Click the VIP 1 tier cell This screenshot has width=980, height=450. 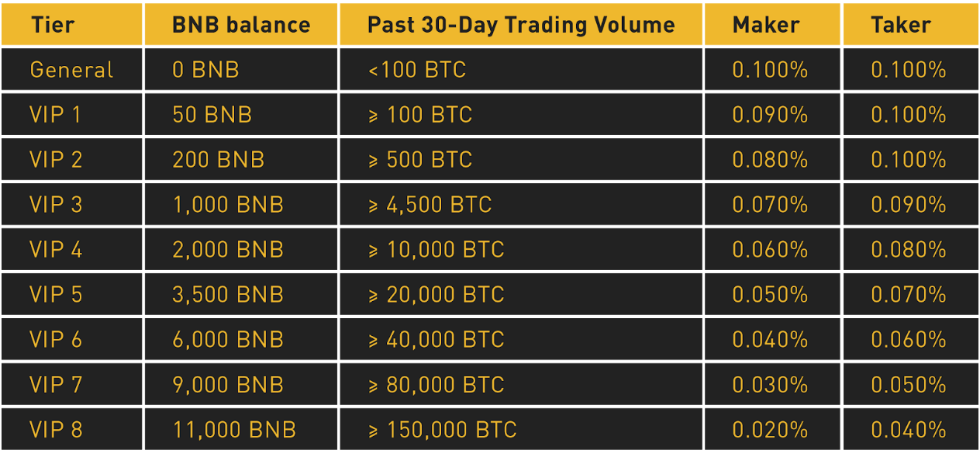(x=71, y=115)
